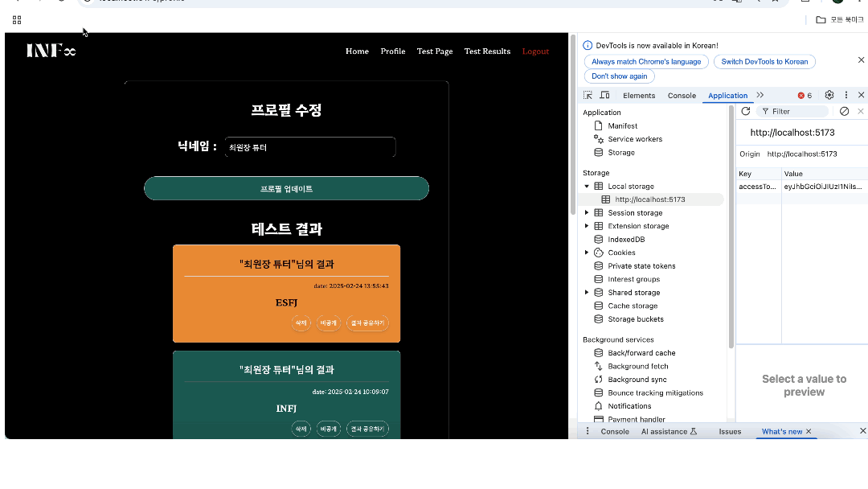Share the INFJ result card
This screenshot has width=868, height=489.
pyautogui.click(x=367, y=429)
